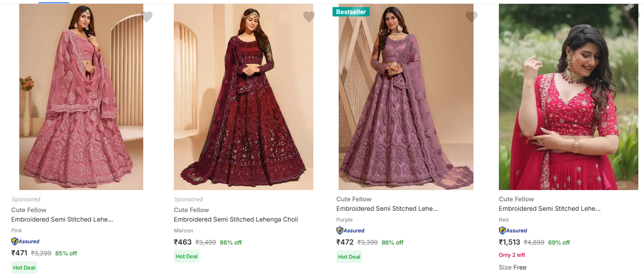Click the ₹1,513 price of red lehenga
The image size is (644, 278).
point(509,242)
